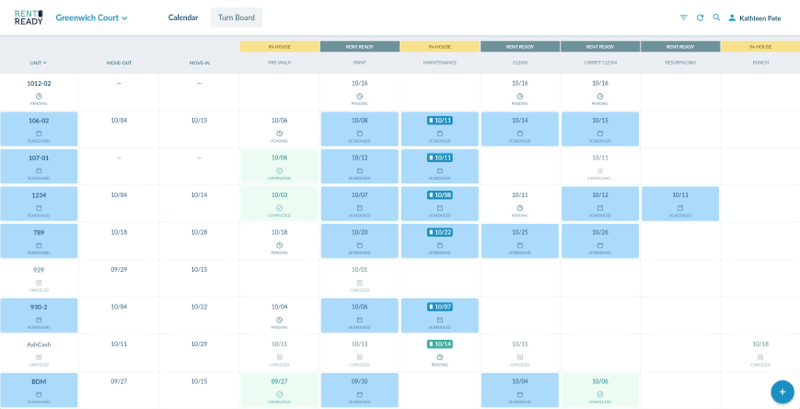Screen dimensions: 800x409
Task: Open the 10/26 carpet clean task for 789
Action: click(600, 240)
